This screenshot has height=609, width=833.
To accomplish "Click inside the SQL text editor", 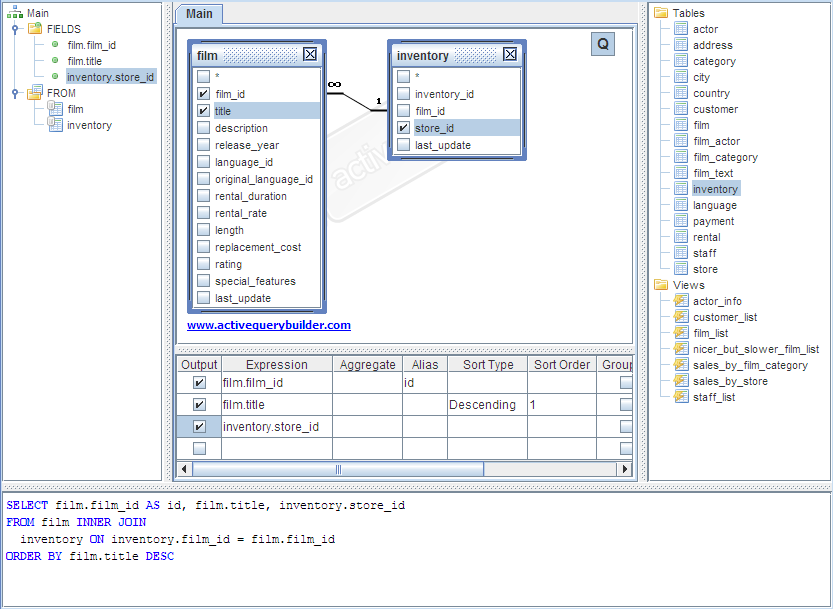I will coord(416,549).
